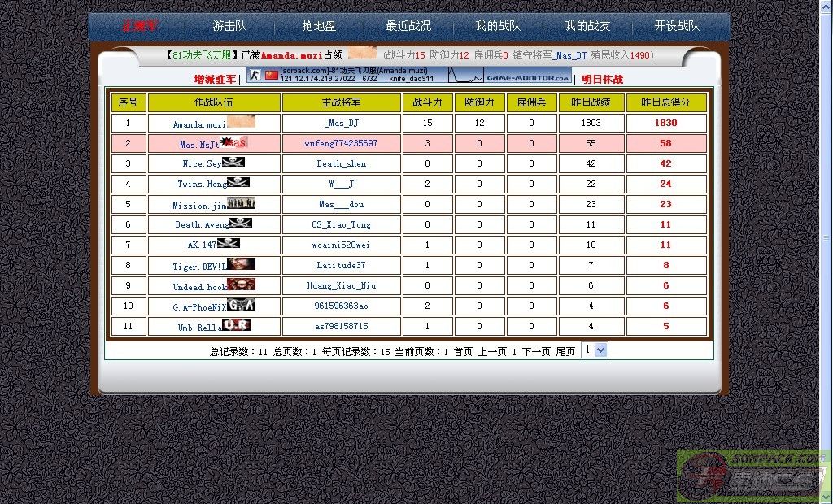
Task: Click the China flag icon in the server banner
Action: click(x=272, y=74)
